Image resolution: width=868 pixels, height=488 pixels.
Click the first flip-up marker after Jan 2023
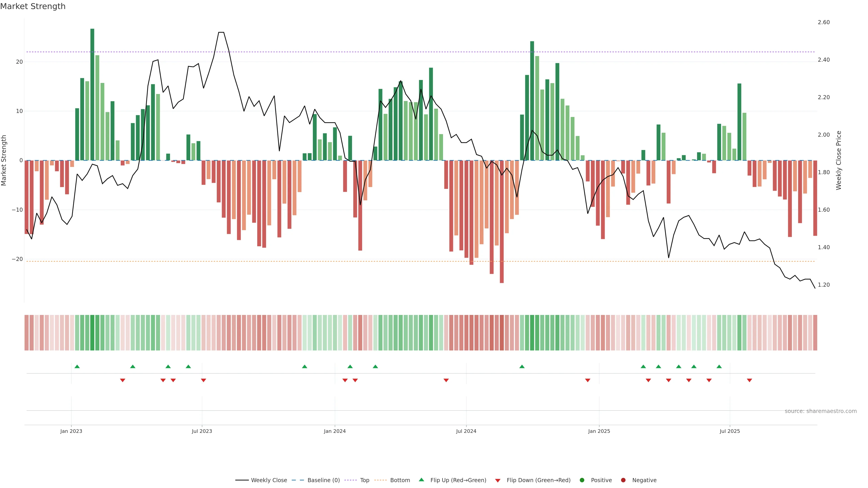77,366
